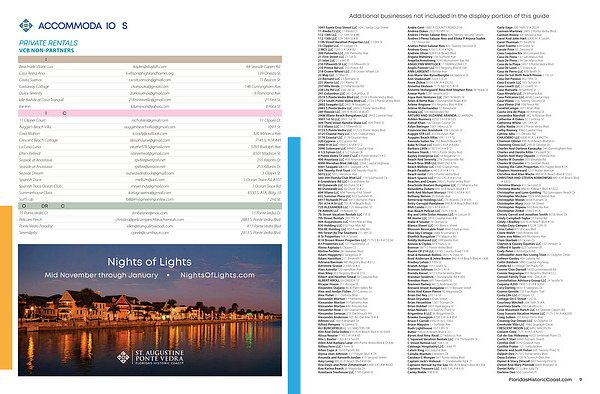Viewport: 600px width, 394px height.
Task: Select the Private Rentals section heading
Action: (48, 43)
